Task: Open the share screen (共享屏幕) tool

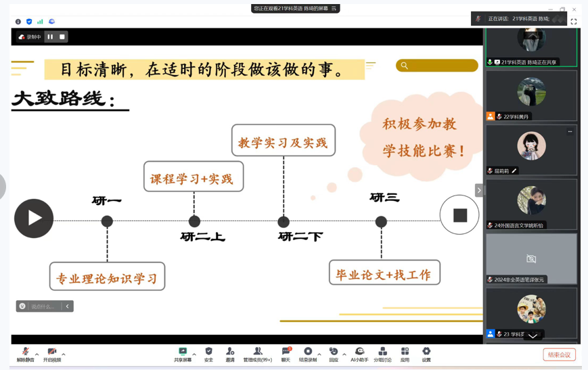Action: [183, 354]
